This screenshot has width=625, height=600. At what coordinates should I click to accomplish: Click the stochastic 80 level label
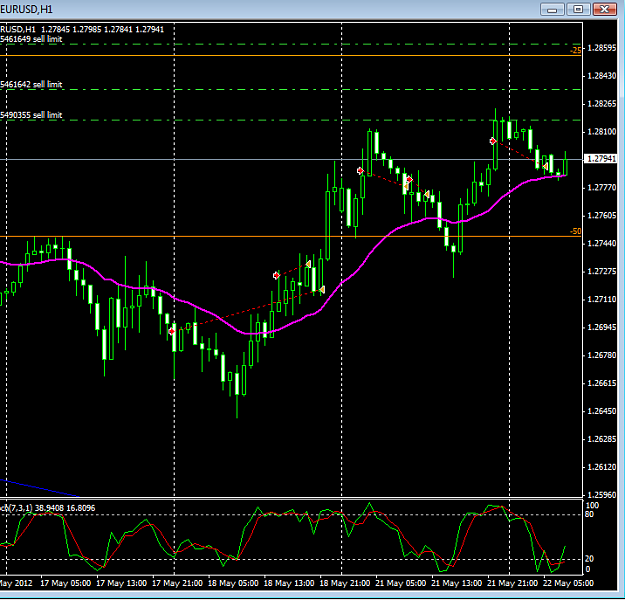pos(590,514)
